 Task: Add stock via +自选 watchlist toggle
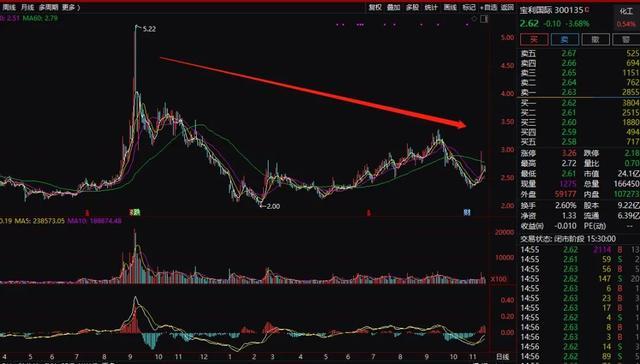489,7
